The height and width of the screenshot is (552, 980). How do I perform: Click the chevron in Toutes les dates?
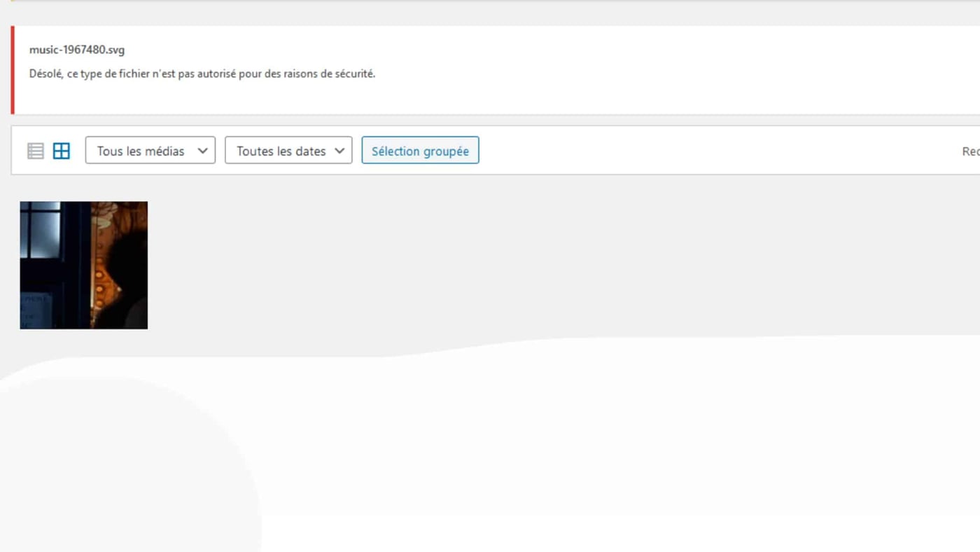point(339,151)
